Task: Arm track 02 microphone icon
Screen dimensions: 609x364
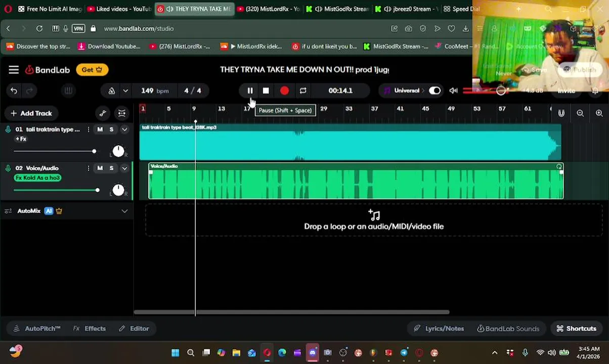Action: click(x=8, y=168)
